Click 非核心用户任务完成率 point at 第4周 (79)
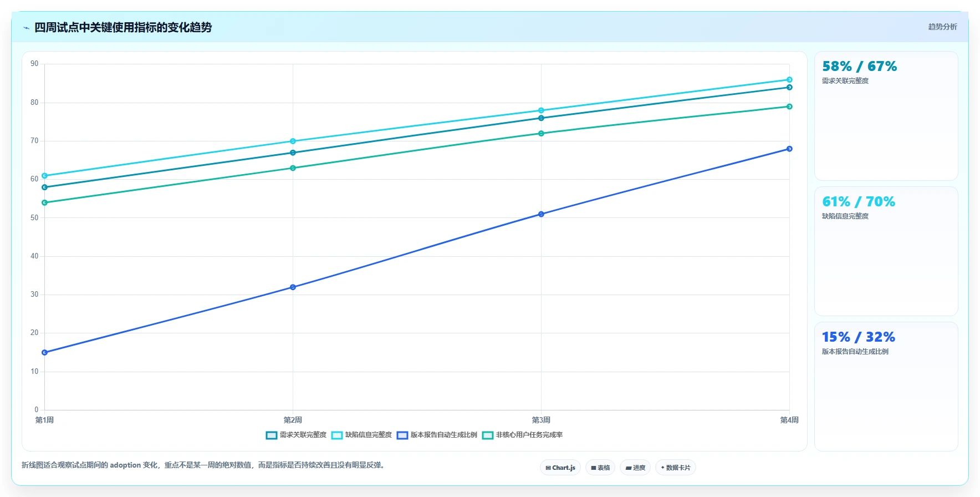Viewport: 980px width, 497px height. coord(789,106)
